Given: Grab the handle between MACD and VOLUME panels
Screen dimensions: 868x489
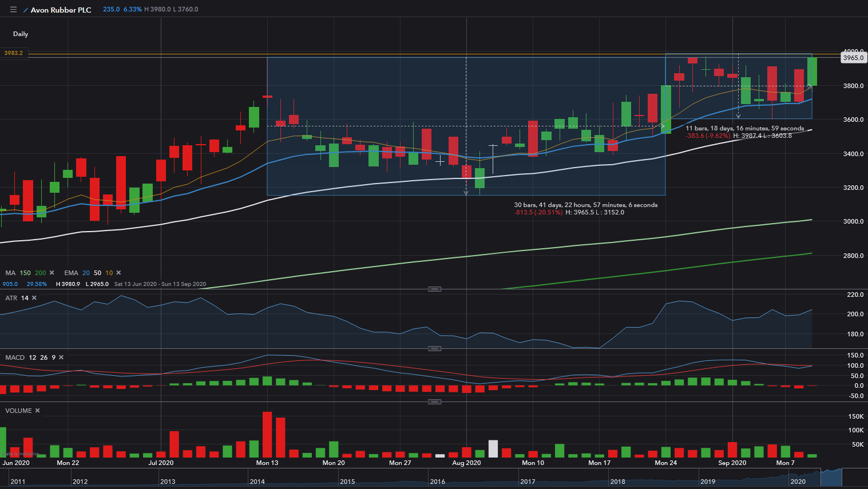Looking at the screenshot, I should 435,401.
